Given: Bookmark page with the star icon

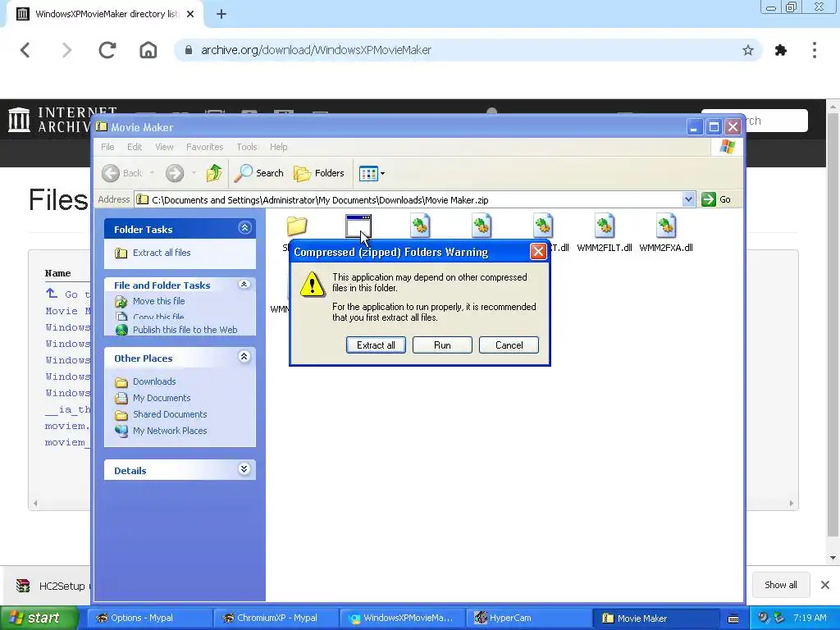Looking at the screenshot, I should tap(748, 50).
